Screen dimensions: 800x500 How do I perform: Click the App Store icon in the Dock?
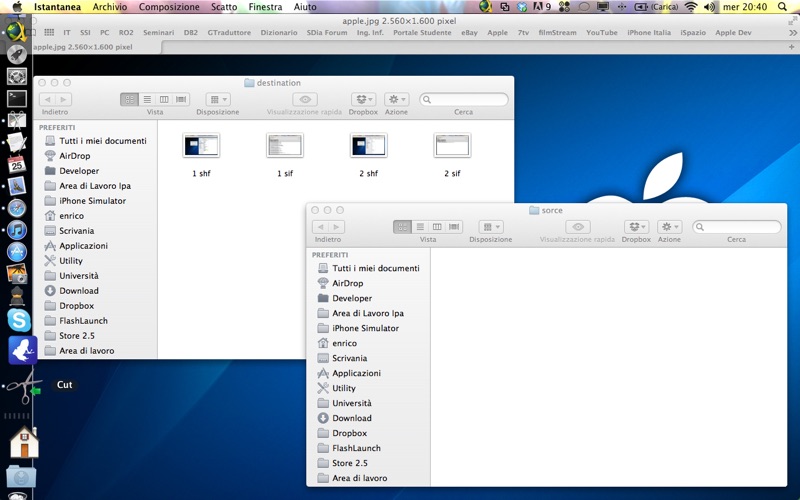(x=17, y=252)
